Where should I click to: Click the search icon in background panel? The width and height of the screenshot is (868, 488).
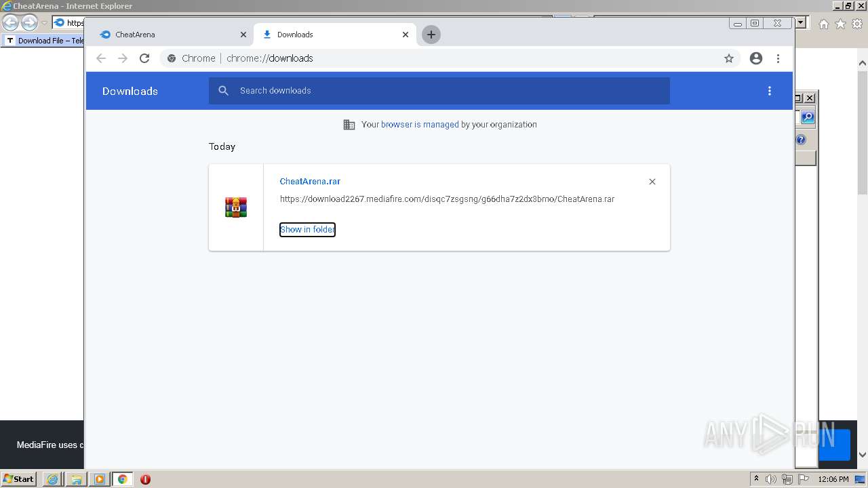(807, 117)
